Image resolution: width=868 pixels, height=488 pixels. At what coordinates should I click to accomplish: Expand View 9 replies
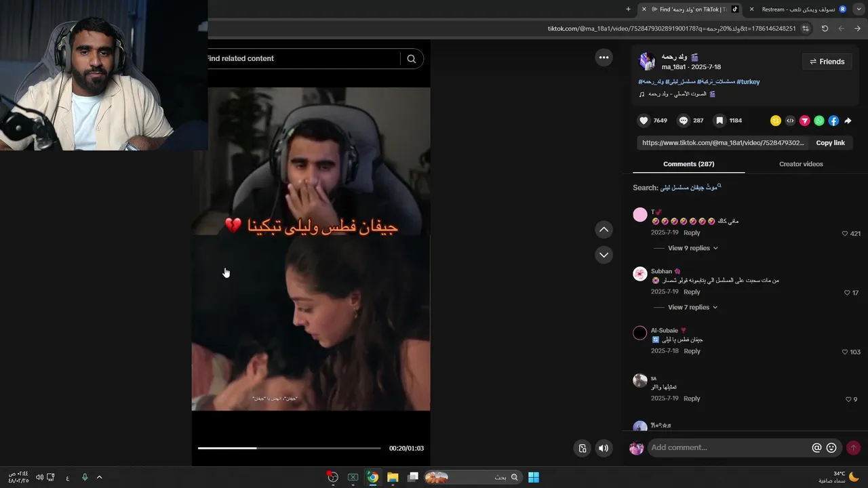(x=692, y=248)
